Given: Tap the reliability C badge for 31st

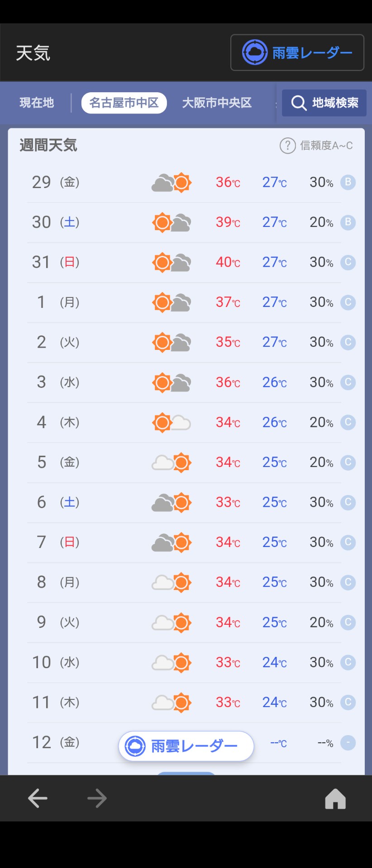Looking at the screenshot, I should point(348,262).
